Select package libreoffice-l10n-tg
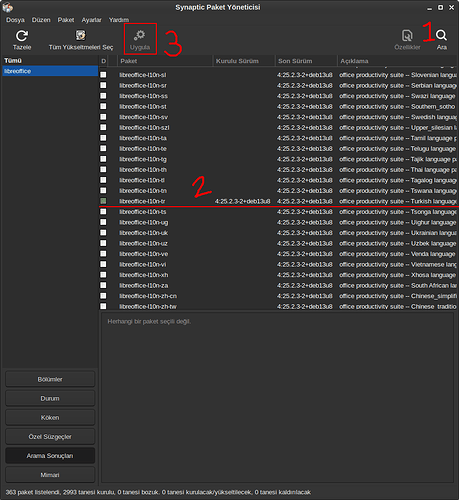The height and width of the screenshot is (500, 459). click(143, 159)
